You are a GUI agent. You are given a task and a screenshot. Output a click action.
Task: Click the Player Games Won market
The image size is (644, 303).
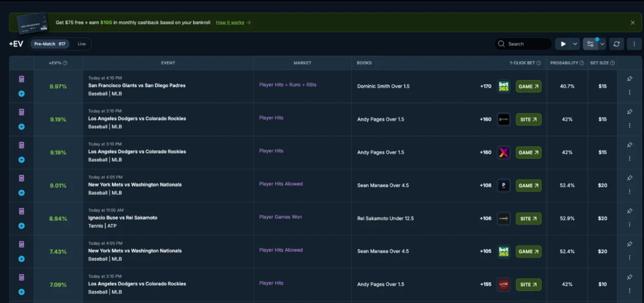pyautogui.click(x=280, y=217)
